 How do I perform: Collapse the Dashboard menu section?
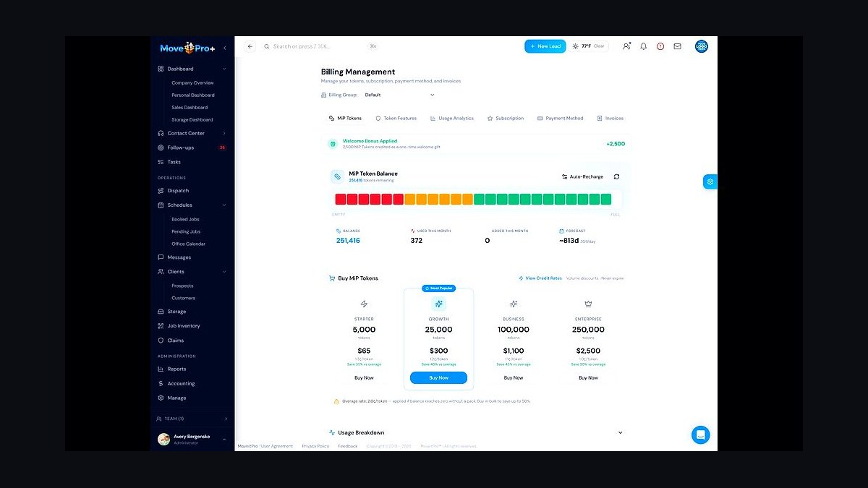224,69
